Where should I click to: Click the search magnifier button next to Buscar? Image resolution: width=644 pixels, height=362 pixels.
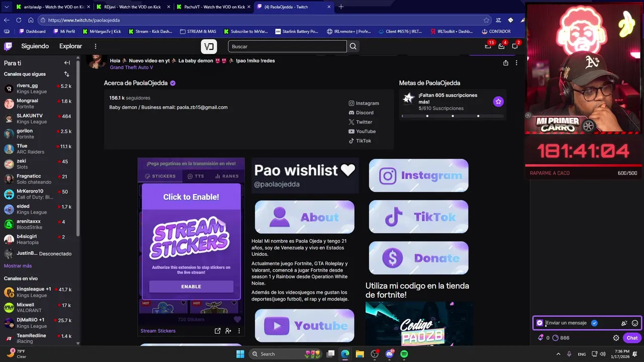(353, 46)
